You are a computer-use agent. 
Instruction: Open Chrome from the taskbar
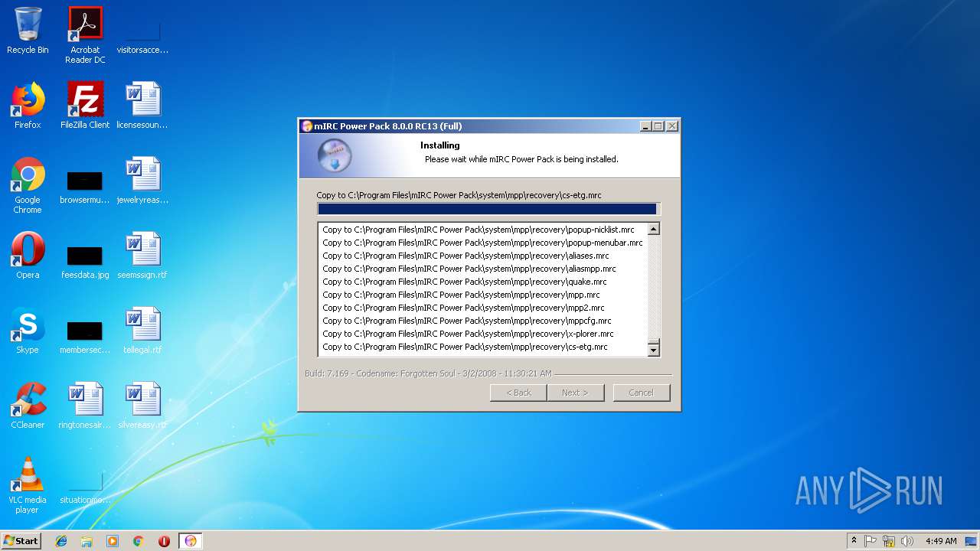tap(139, 541)
